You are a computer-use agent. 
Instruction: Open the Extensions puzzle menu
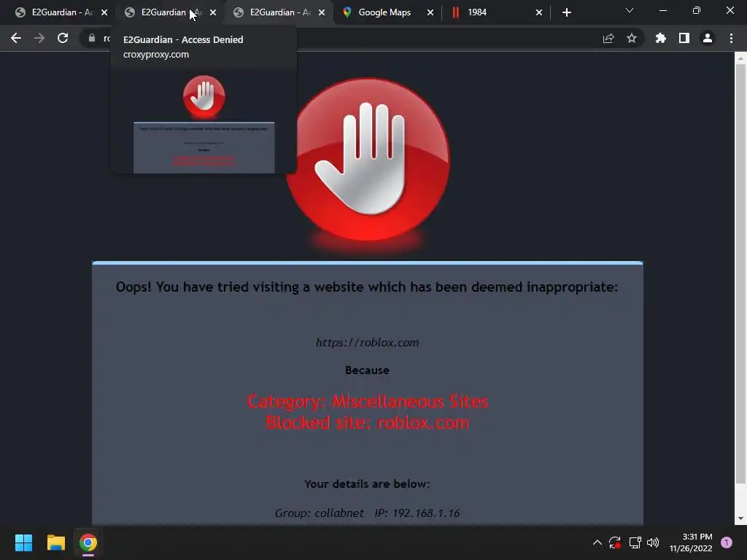(x=661, y=38)
